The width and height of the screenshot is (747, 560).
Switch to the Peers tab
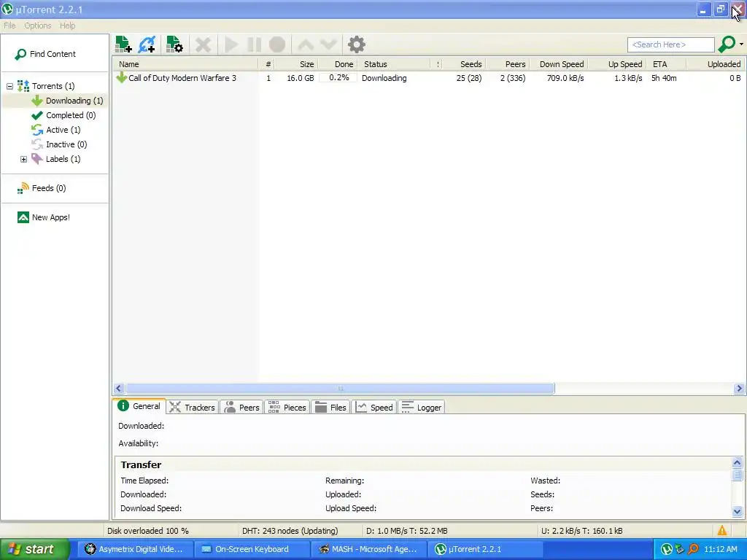point(242,408)
